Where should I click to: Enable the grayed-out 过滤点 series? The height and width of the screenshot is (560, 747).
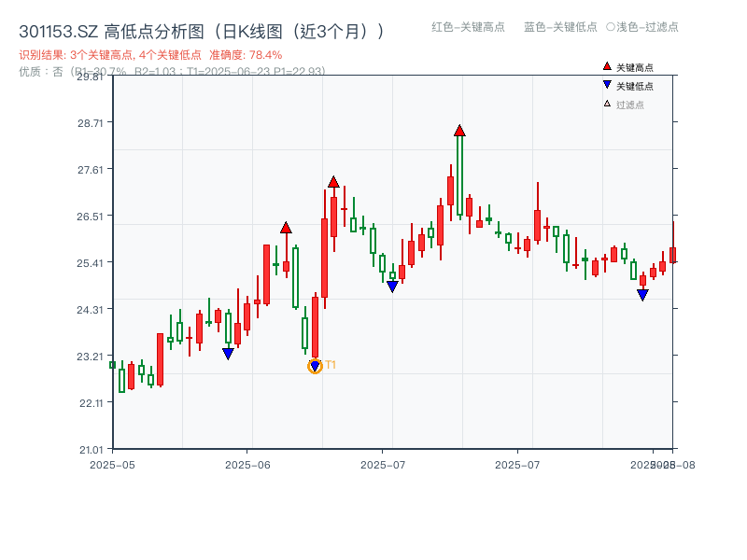click(x=627, y=105)
